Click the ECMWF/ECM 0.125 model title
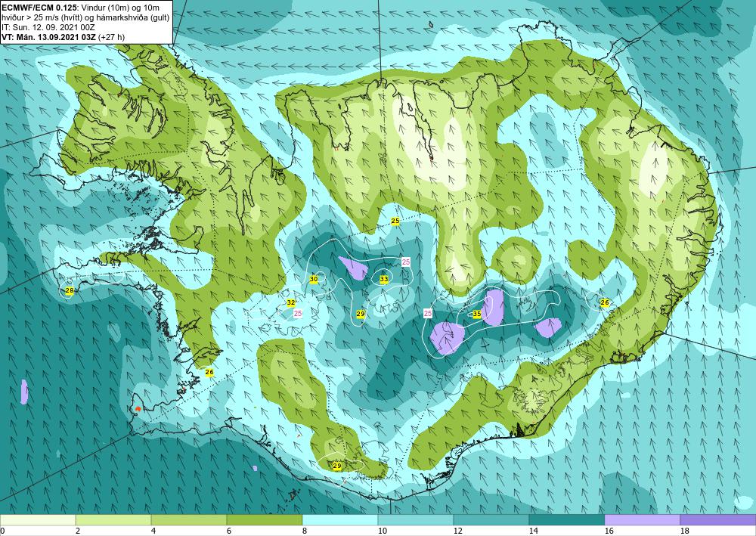Image resolution: width=756 pixels, height=536 pixels. click(38, 8)
